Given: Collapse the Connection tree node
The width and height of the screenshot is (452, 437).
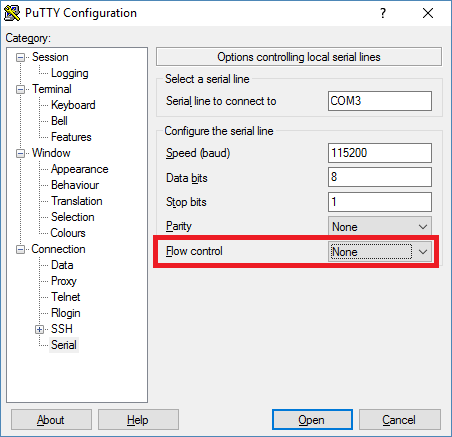Looking at the screenshot, I should click(20, 250).
